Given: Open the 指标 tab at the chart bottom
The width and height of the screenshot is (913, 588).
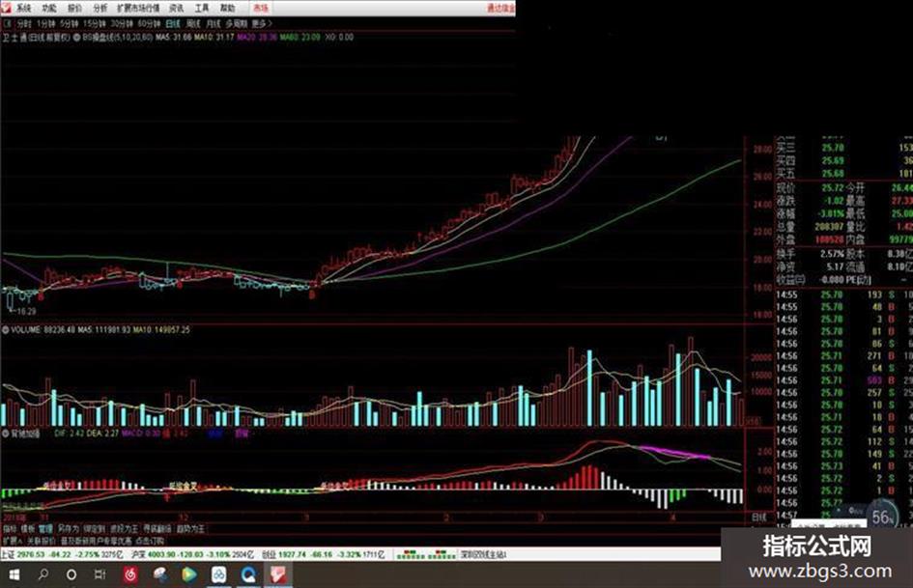Looking at the screenshot, I should click(10, 529).
